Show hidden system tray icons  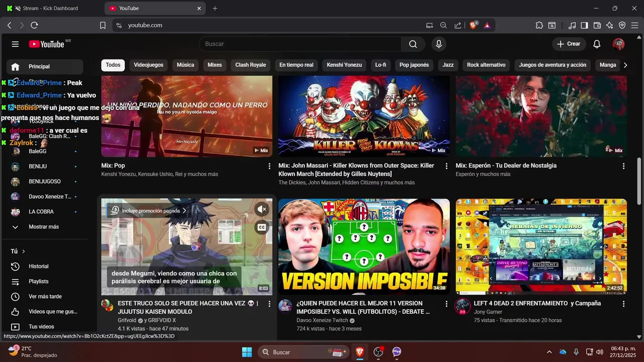pos(549,352)
